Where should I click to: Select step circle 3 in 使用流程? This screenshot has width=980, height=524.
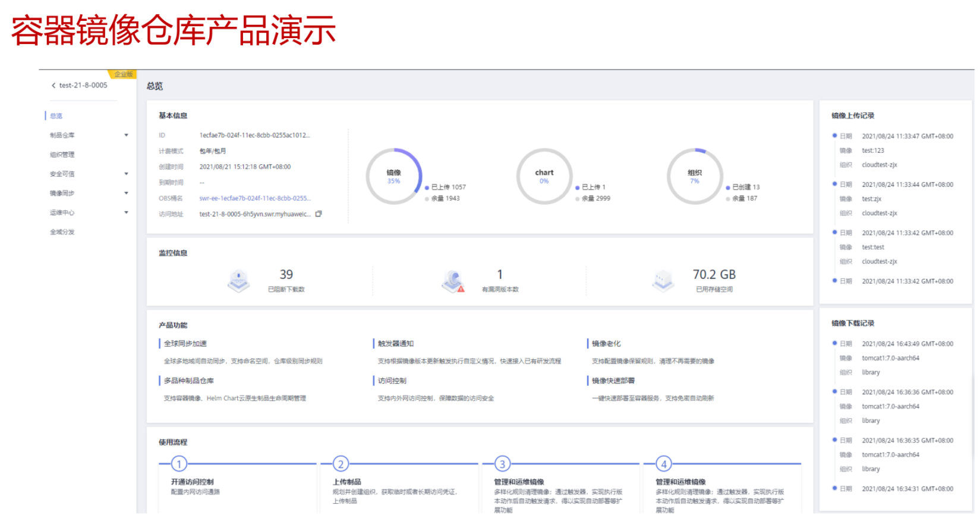point(502,464)
